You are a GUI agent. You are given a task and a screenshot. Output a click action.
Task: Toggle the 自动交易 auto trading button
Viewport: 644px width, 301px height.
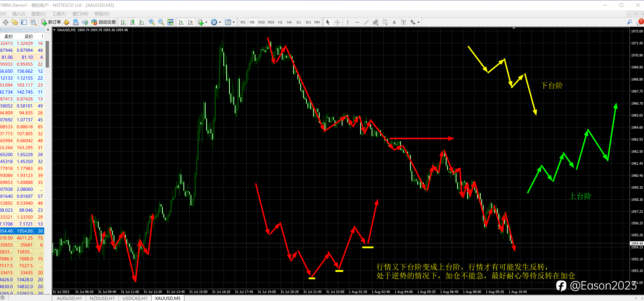point(103,22)
